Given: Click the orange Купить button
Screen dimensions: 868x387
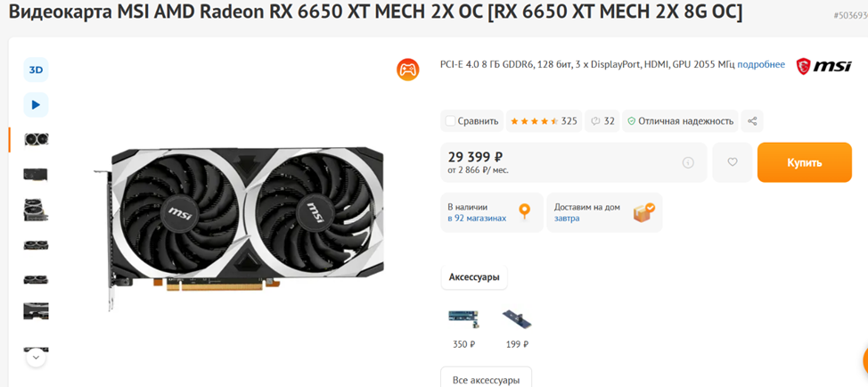Looking at the screenshot, I should click(x=805, y=162).
